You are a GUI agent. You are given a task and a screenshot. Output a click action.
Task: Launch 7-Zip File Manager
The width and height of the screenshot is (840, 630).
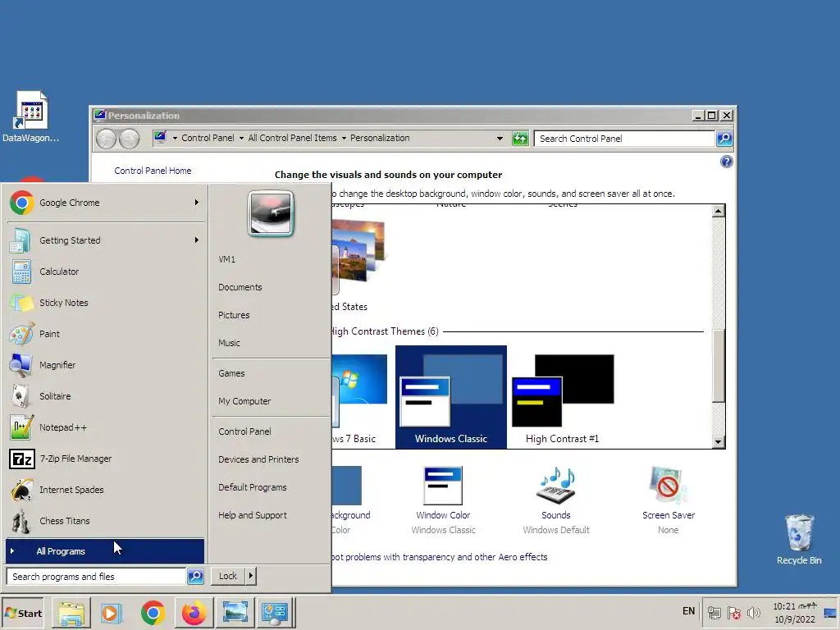click(x=105, y=459)
